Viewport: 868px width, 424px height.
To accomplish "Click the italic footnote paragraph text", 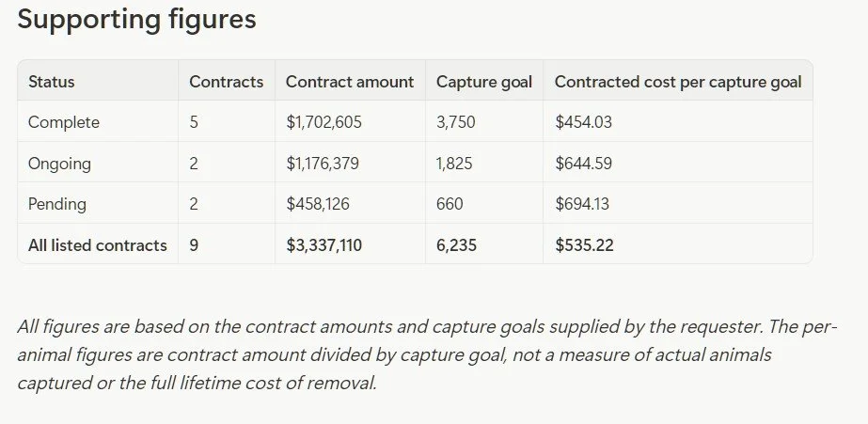I will click(427, 354).
